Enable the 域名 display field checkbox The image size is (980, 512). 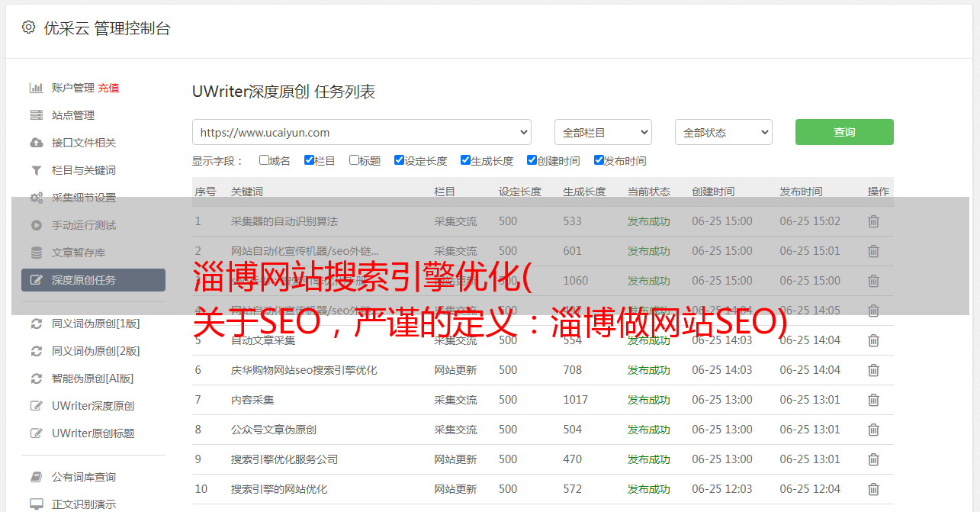[264, 160]
